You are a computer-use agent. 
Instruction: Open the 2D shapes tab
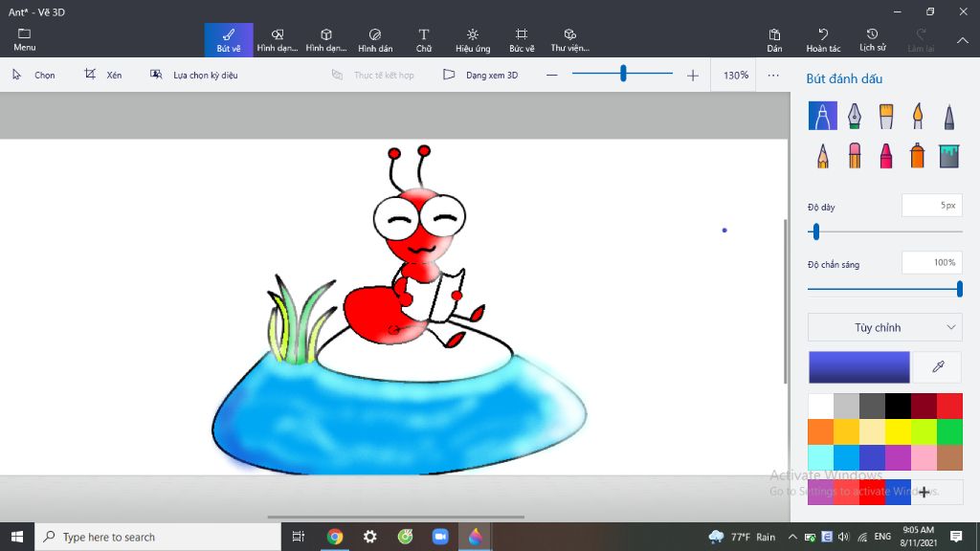click(278, 40)
